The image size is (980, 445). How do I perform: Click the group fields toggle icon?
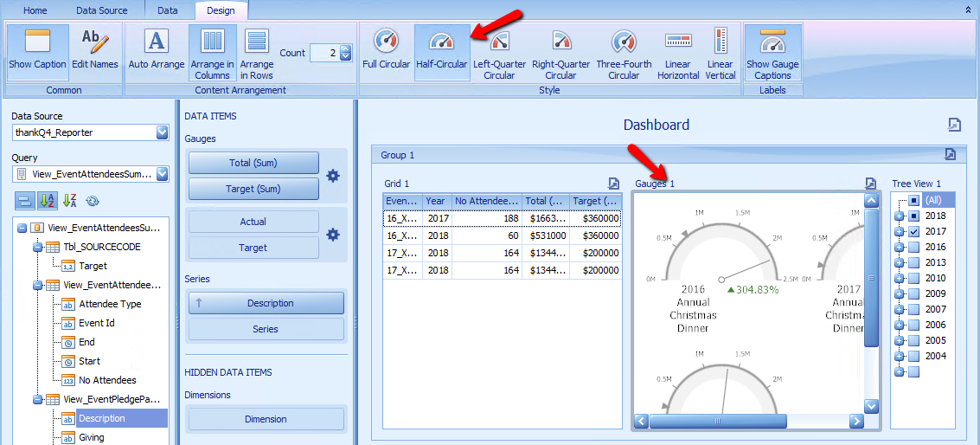tap(25, 200)
